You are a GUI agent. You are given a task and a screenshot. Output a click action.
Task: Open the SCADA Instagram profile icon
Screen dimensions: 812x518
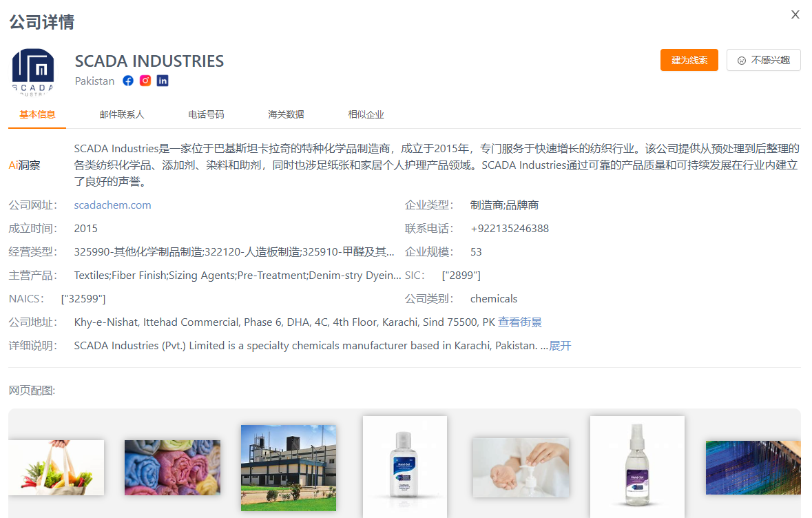pyautogui.click(x=145, y=81)
